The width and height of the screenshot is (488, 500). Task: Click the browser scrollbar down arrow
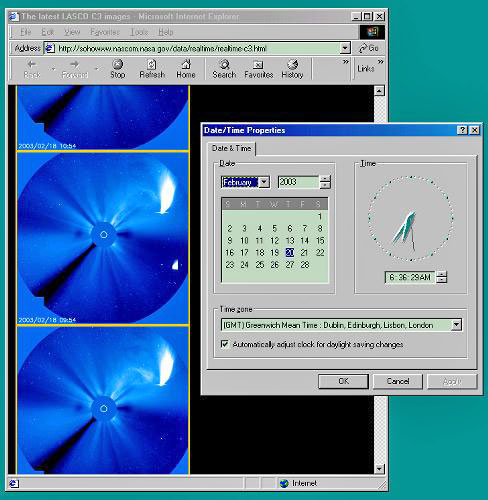pos(379,469)
